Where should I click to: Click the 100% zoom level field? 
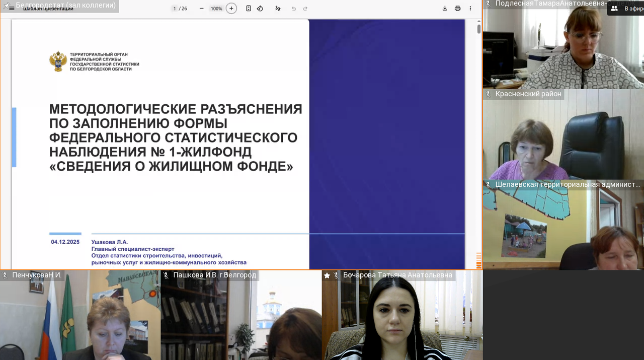click(x=216, y=9)
